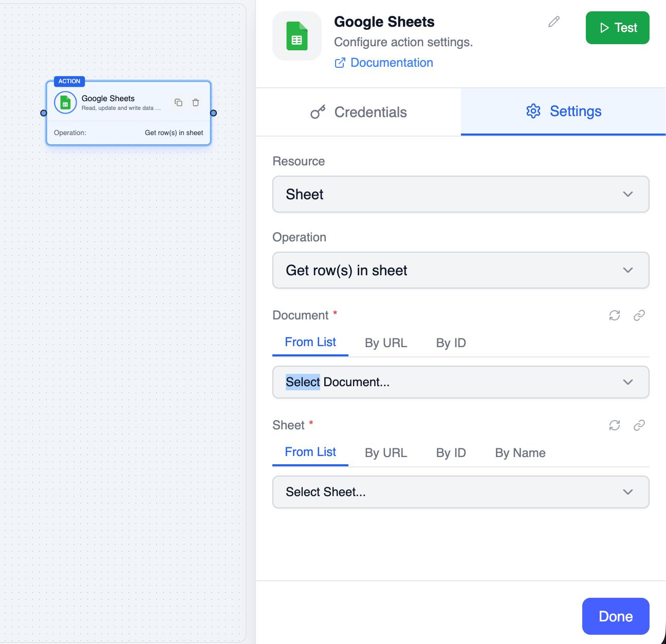Screen dimensions: 666x644
Task: Open the Select Document dropdown
Action: pos(461,382)
